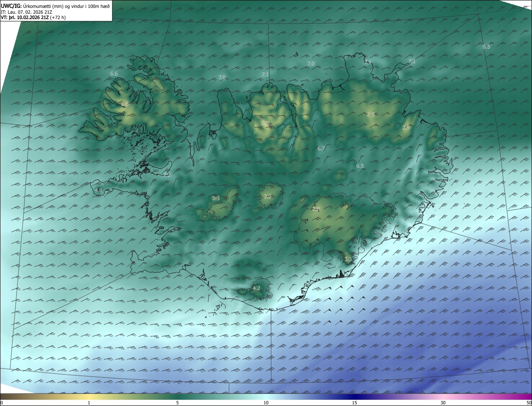Image resolution: width=532 pixels, height=406 pixels.
Task: Click the colorbar tick labeled 5
Action: click(177, 403)
